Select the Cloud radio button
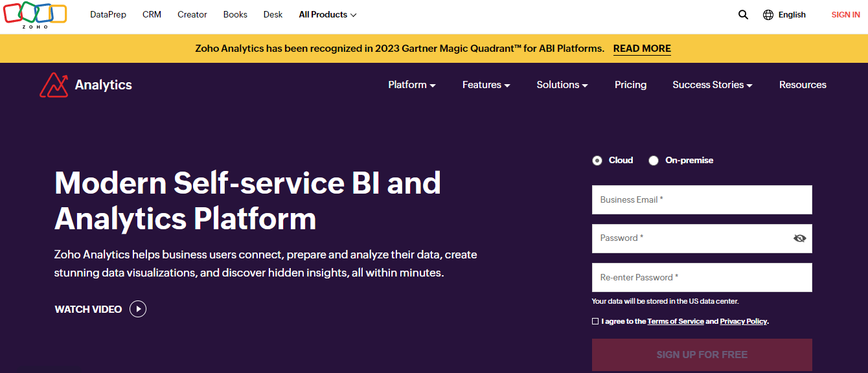868x373 pixels. [x=597, y=160]
